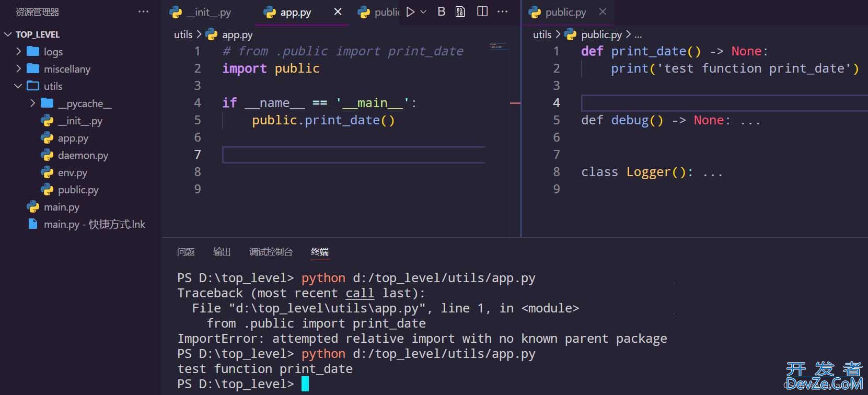
Task: Open app.py in the explorer tree
Action: coord(73,138)
